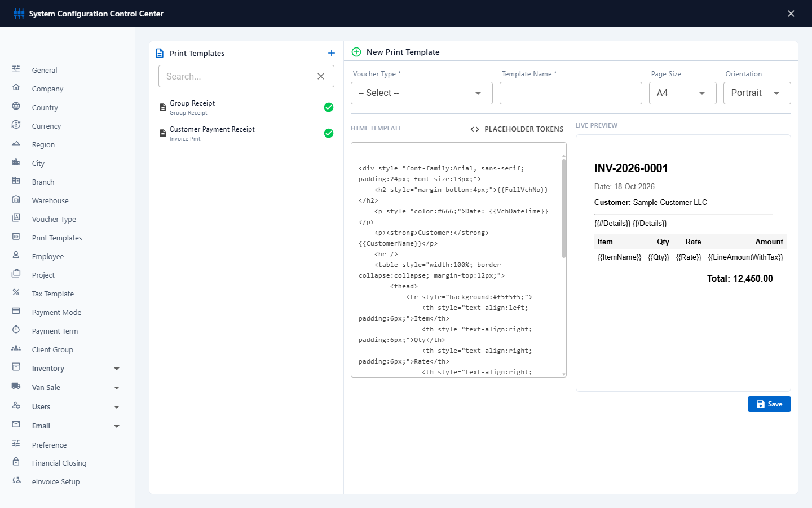Open the Orientation Portrait dropdown
The width and height of the screenshot is (812, 508).
pos(757,93)
